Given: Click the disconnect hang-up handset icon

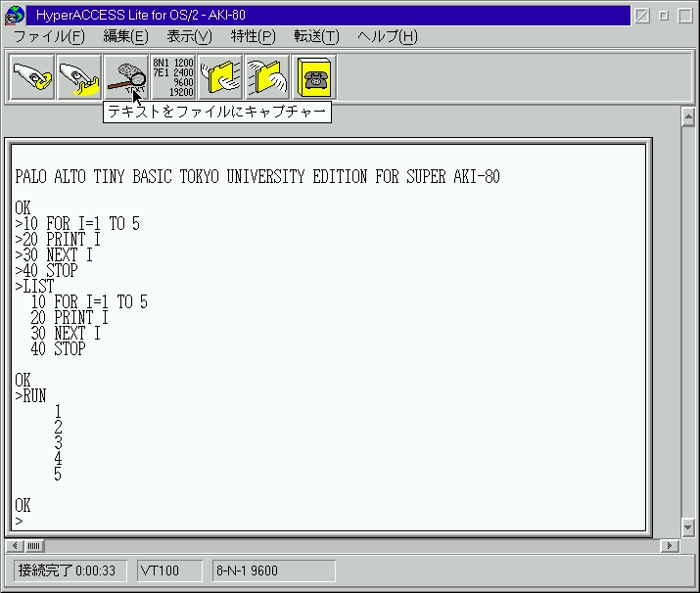Looking at the screenshot, I should point(79,77).
